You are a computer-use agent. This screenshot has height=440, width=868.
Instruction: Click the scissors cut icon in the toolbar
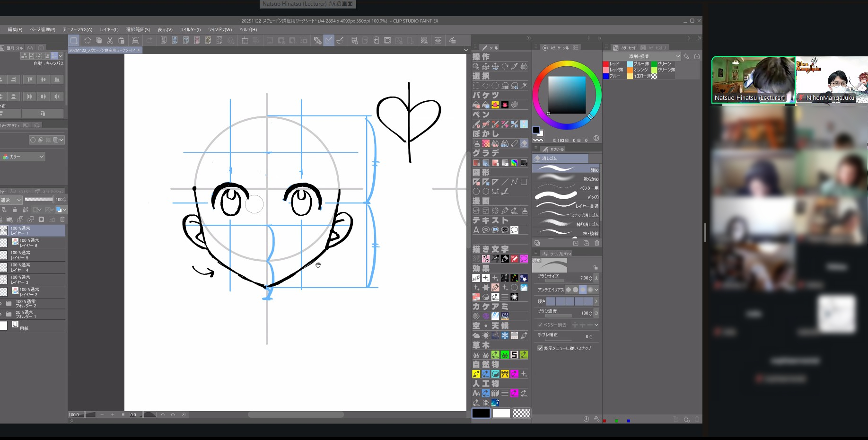[110, 41]
